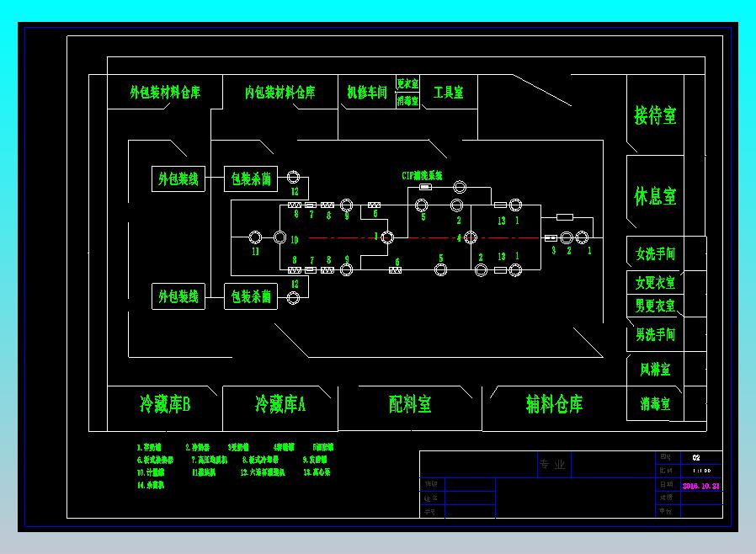The image size is (756, 554).
Task: Click the 7.高压均质机 legend entry
Action: (x=210, y=460)
